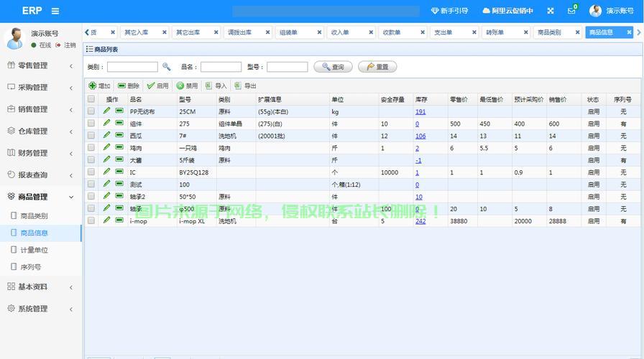Viewport: 644px width, 359px height.
Task: Open the 191 stock link for PP无纺布
Action: click(420, 111)
